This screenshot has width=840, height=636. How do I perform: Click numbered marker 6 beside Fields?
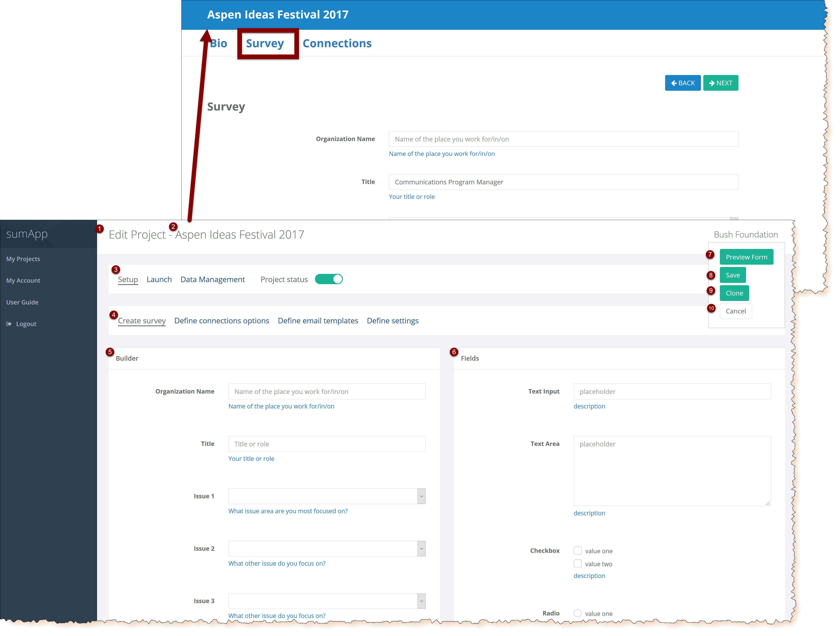(454, 352)
